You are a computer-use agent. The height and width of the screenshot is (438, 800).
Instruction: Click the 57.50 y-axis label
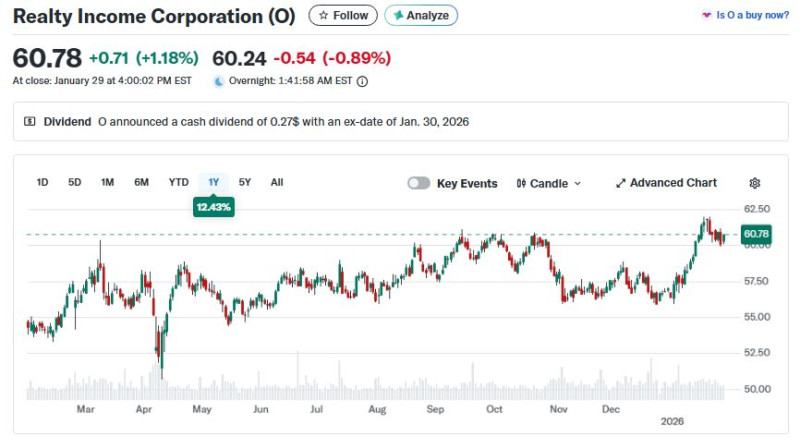[x=757, y=281]
